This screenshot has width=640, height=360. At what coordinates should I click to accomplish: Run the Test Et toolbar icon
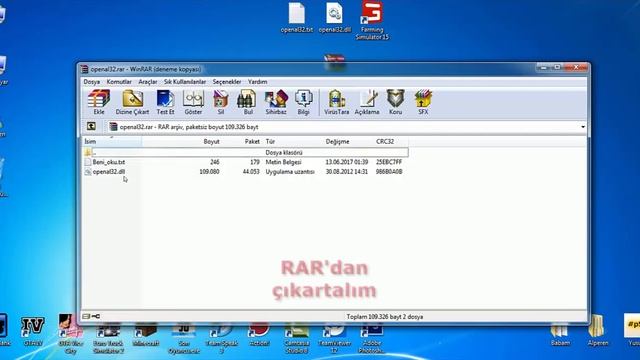165,102
